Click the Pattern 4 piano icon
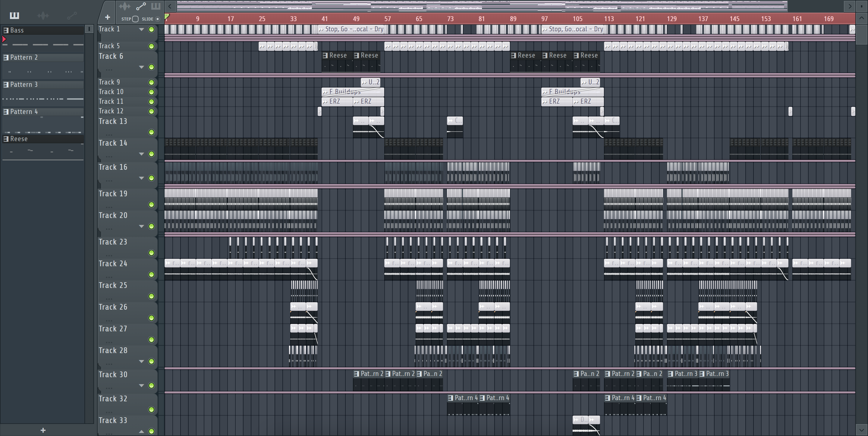Screen dimensions: 868x436 coord(6,112)
